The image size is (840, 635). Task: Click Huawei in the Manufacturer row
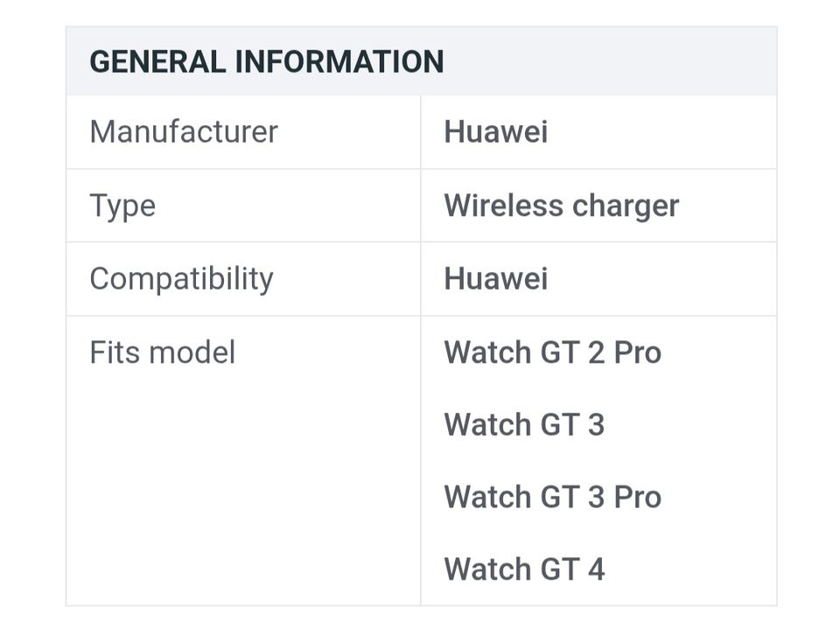click(x=495, y=132)
